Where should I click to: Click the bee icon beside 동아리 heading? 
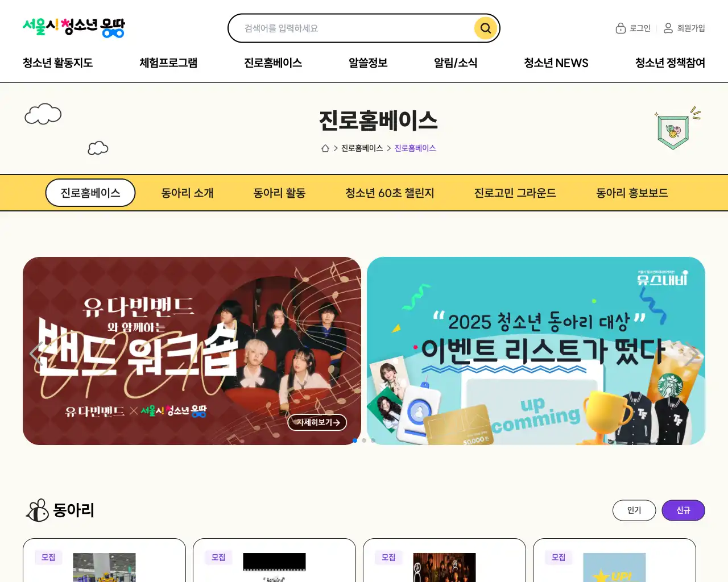pos(38,510)
